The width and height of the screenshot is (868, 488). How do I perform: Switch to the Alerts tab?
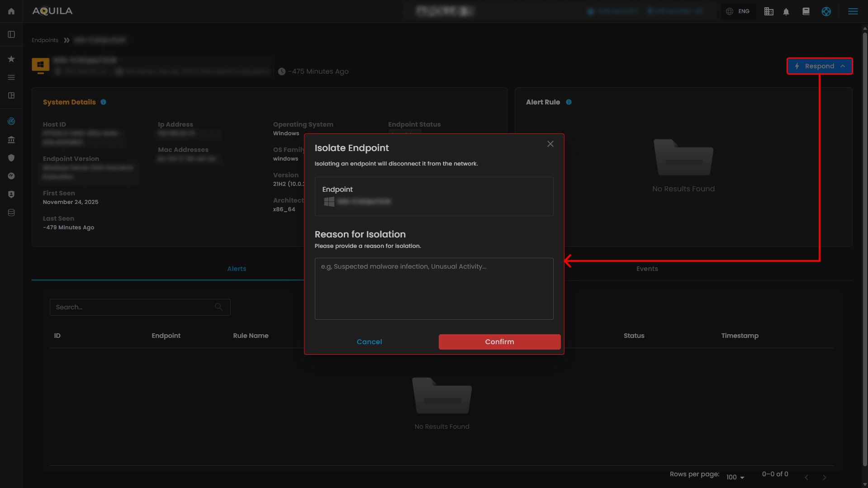point(237,269)
